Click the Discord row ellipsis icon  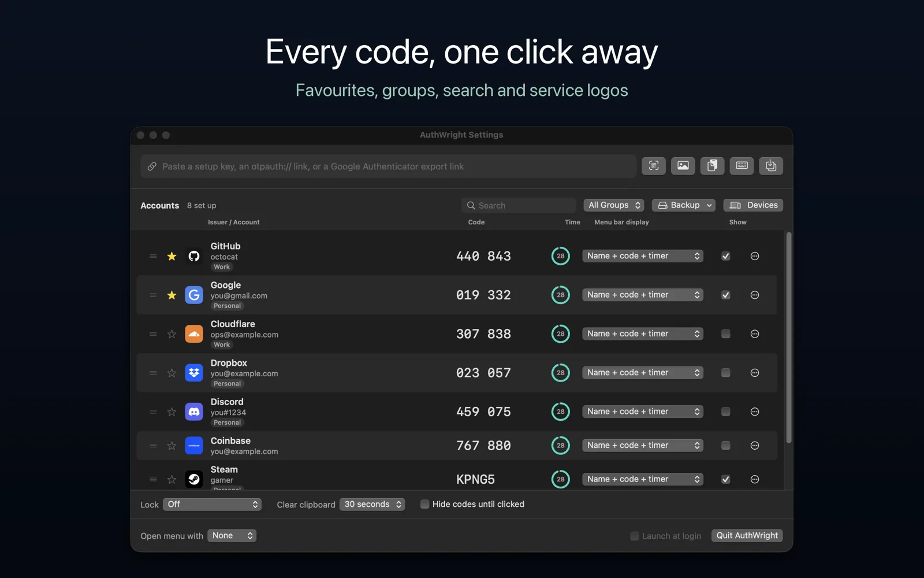pos(755,412)
